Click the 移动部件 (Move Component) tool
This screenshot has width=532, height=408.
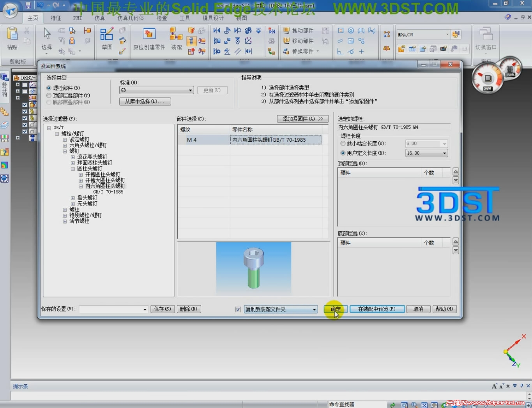pyautogui.click(x=298, y=41)
